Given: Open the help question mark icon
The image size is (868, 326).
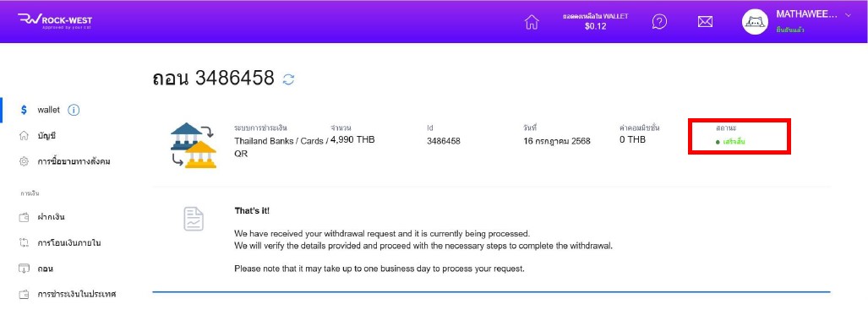Looking at the screenshot, I should 659,22.
